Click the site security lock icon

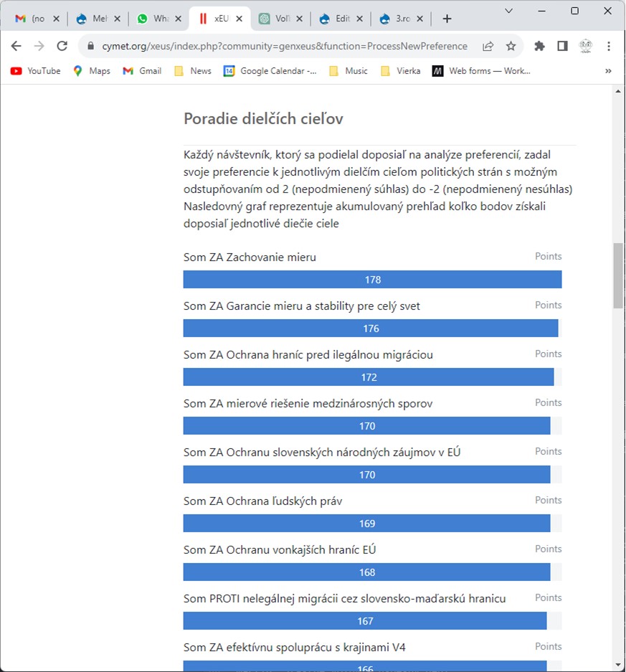(x=90, y=44)
